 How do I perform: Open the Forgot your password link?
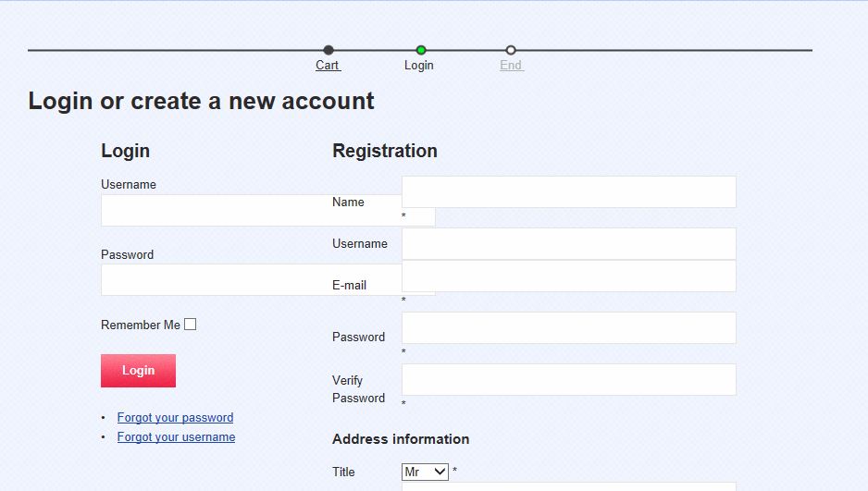(175, 418)
